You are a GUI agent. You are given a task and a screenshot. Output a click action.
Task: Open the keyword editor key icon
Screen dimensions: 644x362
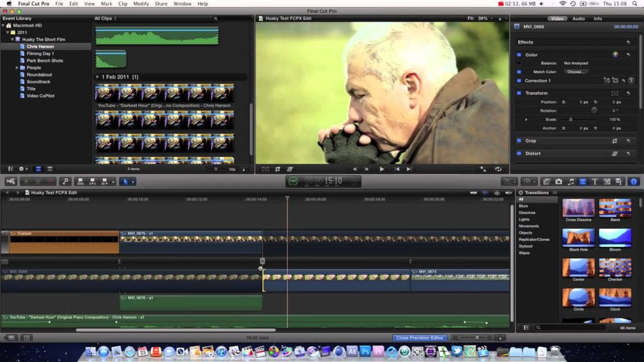(x=65, y=182)
